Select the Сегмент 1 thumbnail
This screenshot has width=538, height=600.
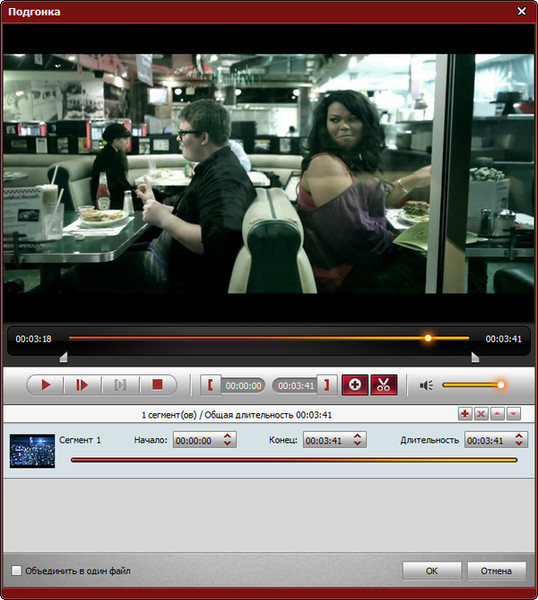[x=32, y=451]
